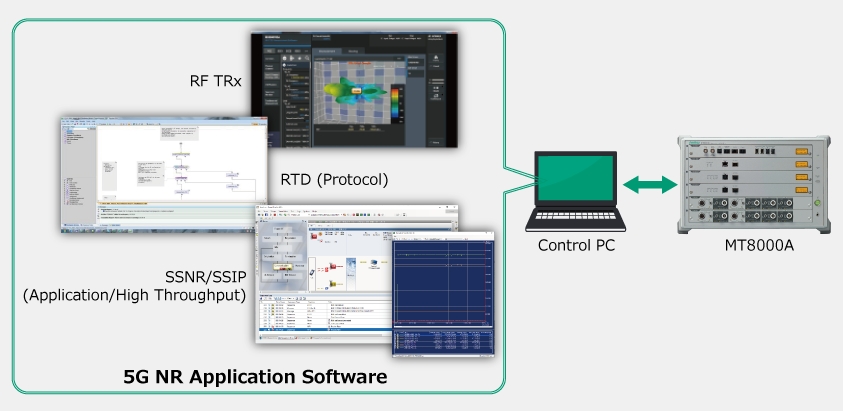This screenshot has width=843, height=411.
Task: Select the MT8000A caption
Action: 759,246
